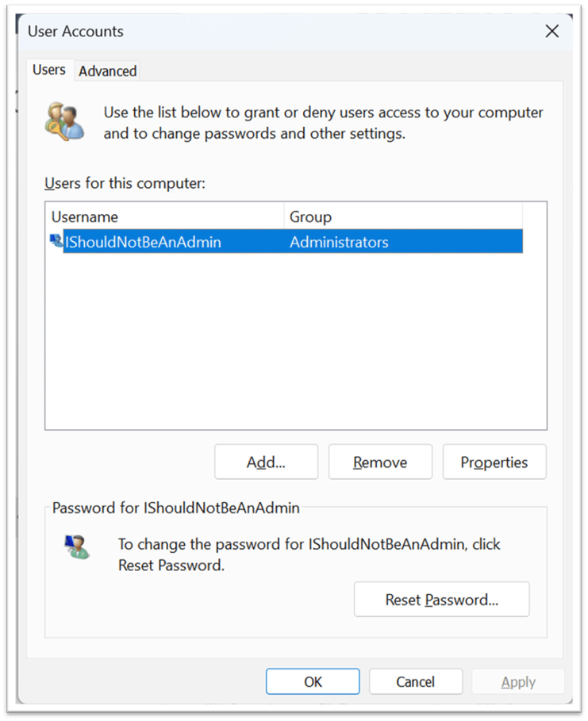Viewport: 588px width, 721px height.
Task: Confirm the dialog with OK
Action: point(313,681)
